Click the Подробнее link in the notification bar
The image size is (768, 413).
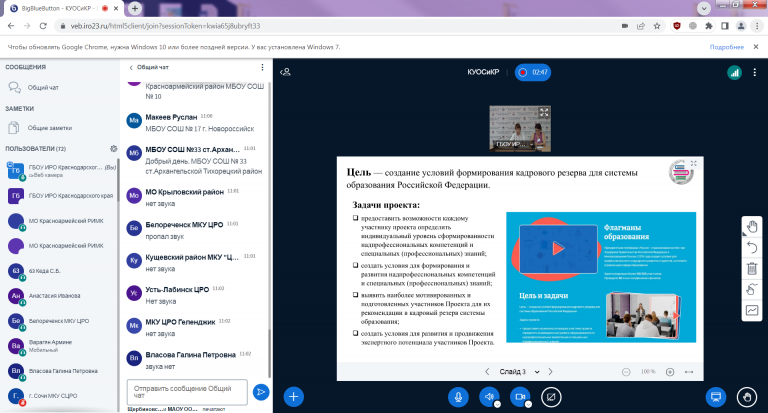(x=726, y=46)
